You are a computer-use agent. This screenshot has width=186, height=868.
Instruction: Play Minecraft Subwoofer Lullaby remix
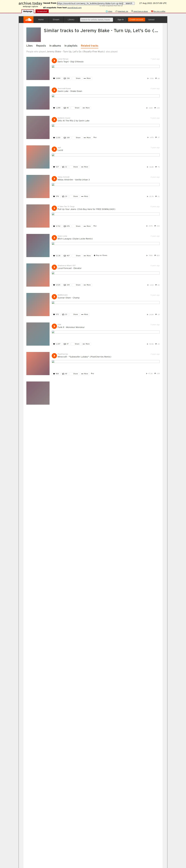pos(54,356)
